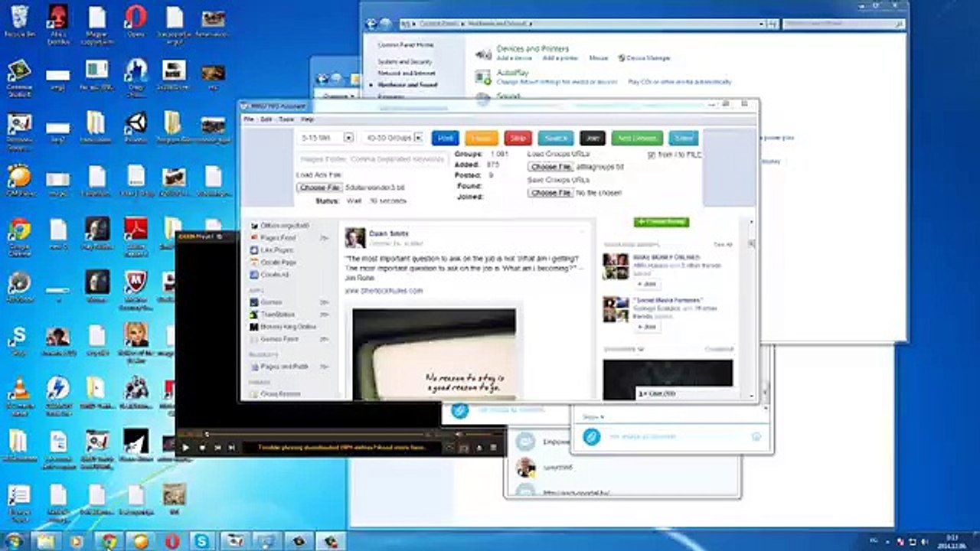Viewport: 980px width, 551px height.
Task: Click play in the media player
Action: pyautogui.click(x=186, y=448)
